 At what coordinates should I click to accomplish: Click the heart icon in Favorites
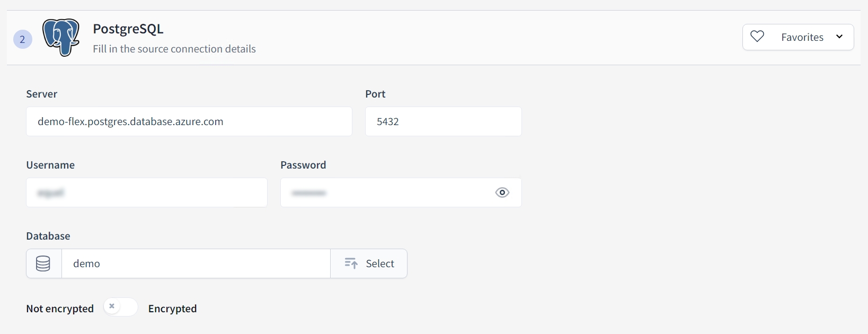[x=757, y=37]
